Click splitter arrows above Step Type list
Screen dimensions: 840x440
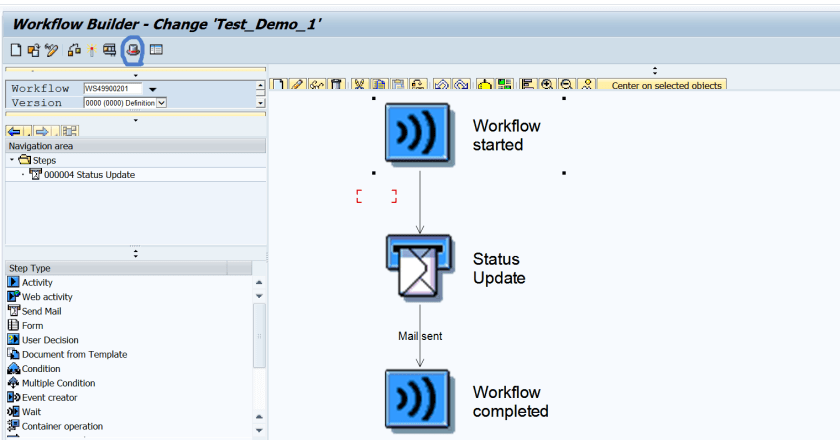[x=136, y=253]
